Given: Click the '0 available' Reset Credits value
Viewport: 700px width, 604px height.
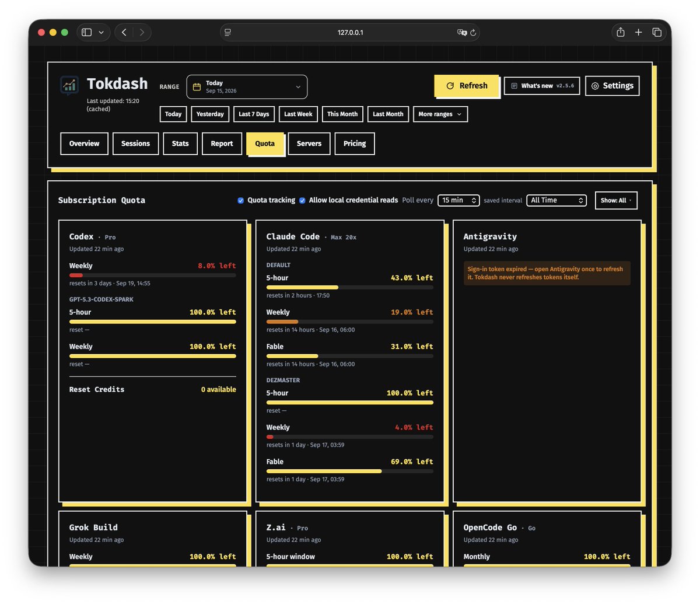Looking at the screenshot, I should point(219,389).
